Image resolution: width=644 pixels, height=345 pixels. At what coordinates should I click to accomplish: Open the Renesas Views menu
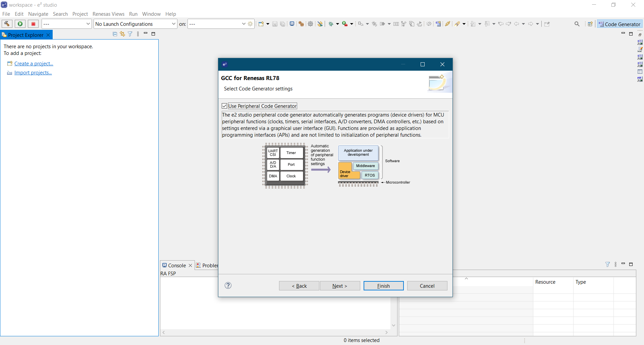(x=108, y=14)
